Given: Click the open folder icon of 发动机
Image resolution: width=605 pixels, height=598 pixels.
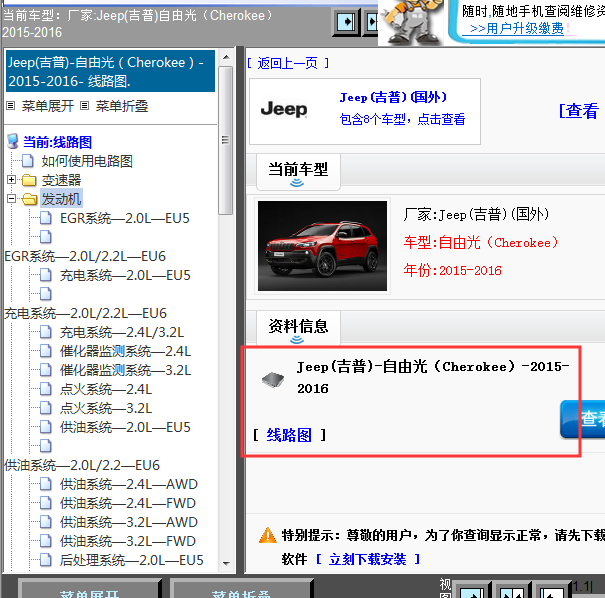Looking at the screenshot, I should point(30,199).
